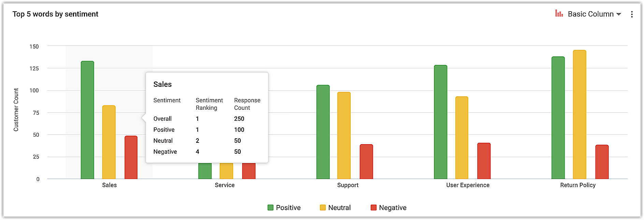Select the yellow Neutral bar for Sales

click(x=109, y=142)
